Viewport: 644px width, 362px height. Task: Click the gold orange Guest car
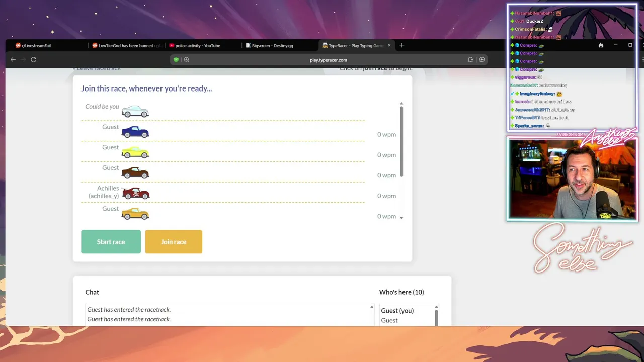point(135,214)
